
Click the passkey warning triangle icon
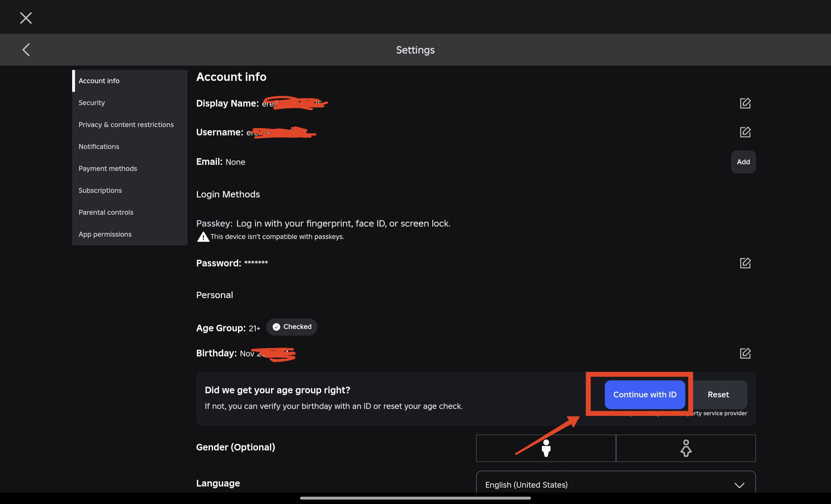[x=203, y=237]
